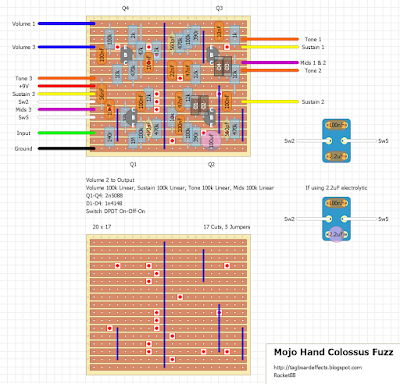Click the purple 2.2uF electrolytic on lower switch
Screen dimensions: 400x384
coord(336,234)
